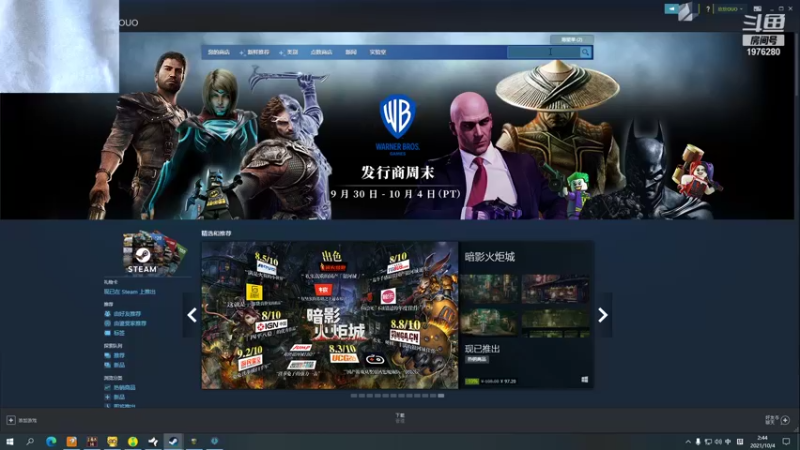Click the store search magnifier icon

tap(585, 52)
